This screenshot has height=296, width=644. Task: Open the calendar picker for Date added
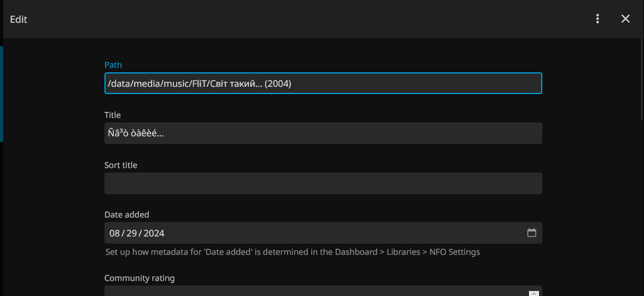(x=531, y=233)
